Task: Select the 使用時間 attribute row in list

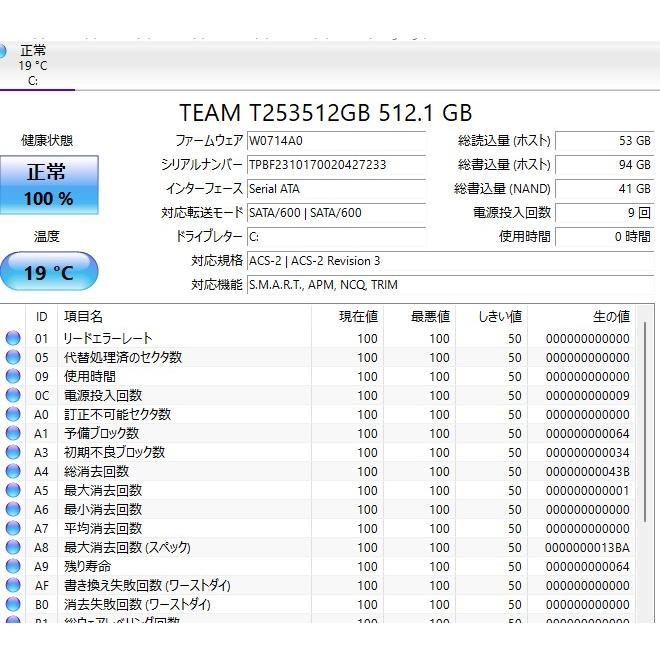Action: click(x=318, y=376)
